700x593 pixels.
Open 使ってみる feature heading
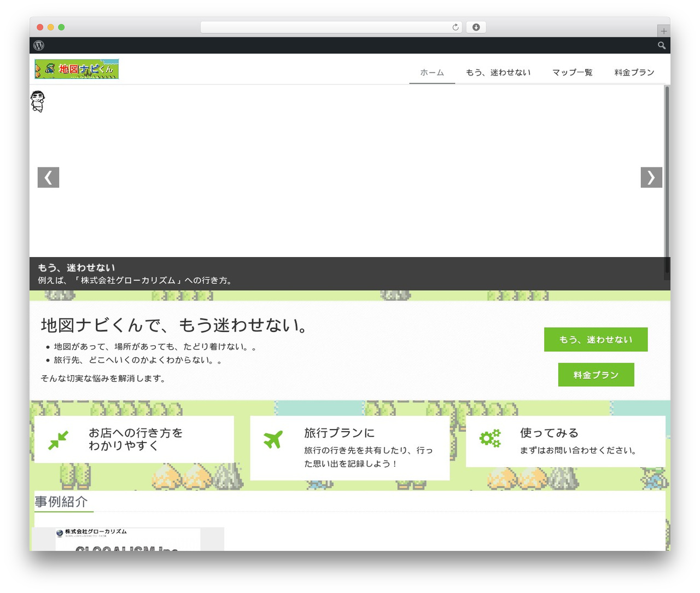[x=549, y=433]
